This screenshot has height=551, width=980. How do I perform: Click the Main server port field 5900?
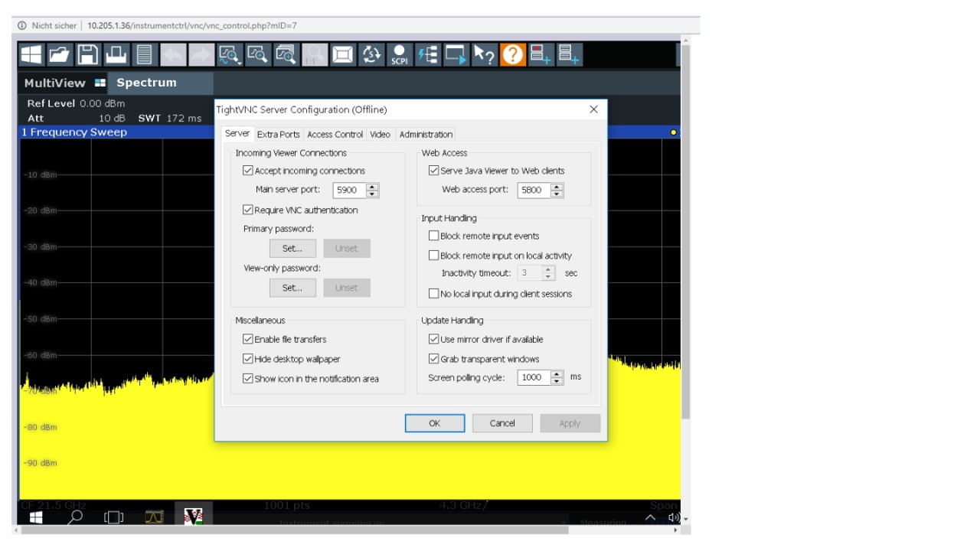click(x=350, y=191)
